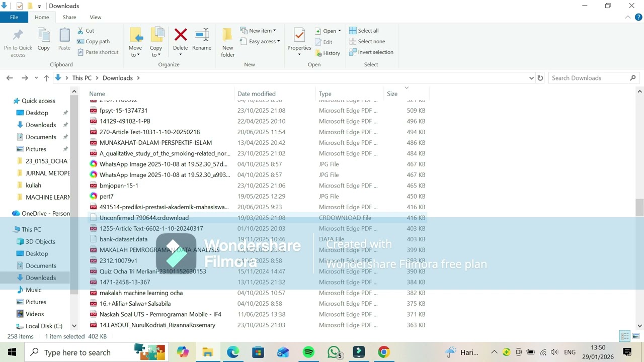Sort files by Type column
The width and height of the screenshot is (644, 362).
(x=350, y=94)
